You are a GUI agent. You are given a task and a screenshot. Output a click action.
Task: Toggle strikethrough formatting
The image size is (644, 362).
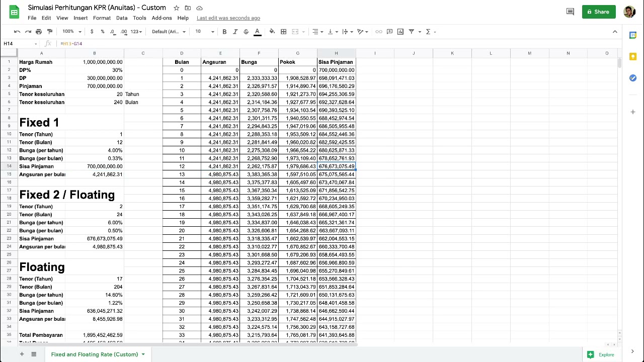click(x=246, y=32)
